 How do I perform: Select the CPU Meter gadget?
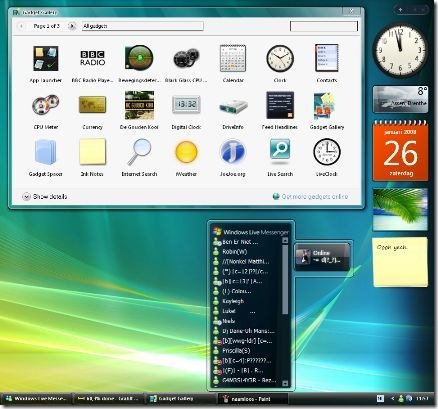point(46,105)
